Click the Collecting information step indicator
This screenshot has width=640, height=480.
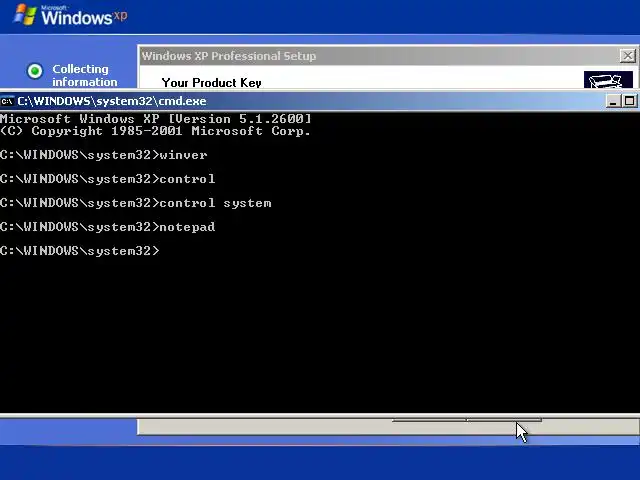pos(35,71)
